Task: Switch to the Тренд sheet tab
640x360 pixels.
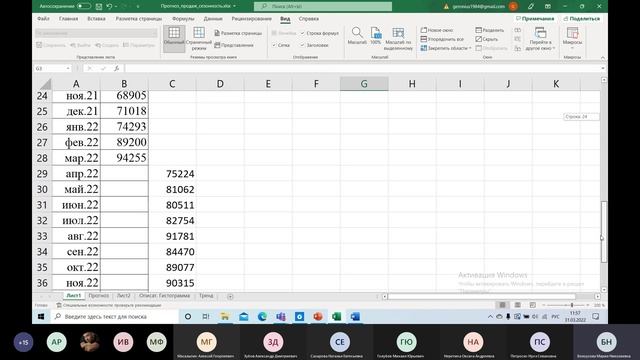Action: (x=206, y=296)
